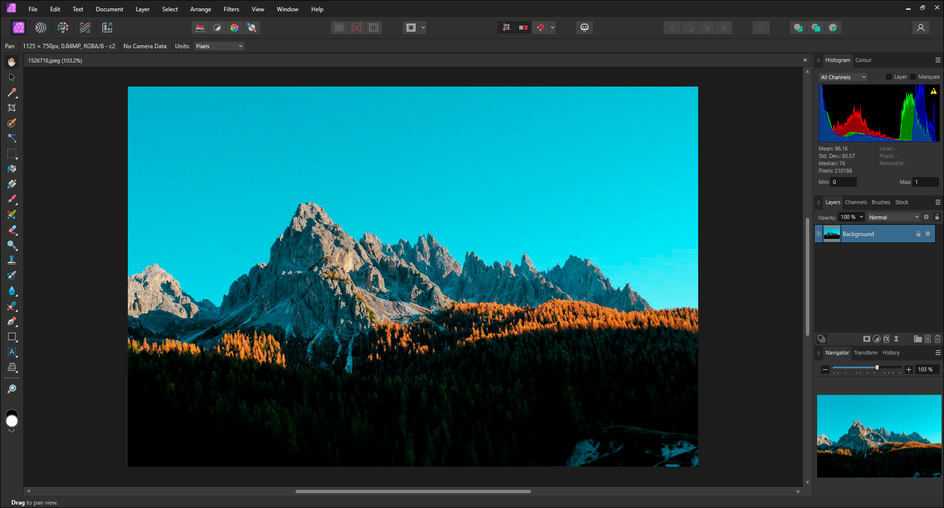Select the Artistic Text tool
The height and width of the screenshot is (508, 944).
tap(11, 352)
